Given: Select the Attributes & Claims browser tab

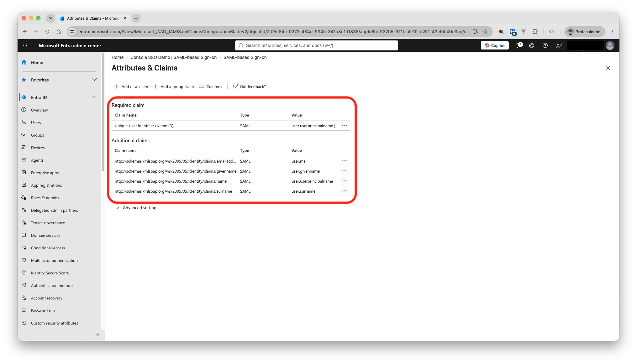Looking at the screenshot, I should [x=93, y=18].
